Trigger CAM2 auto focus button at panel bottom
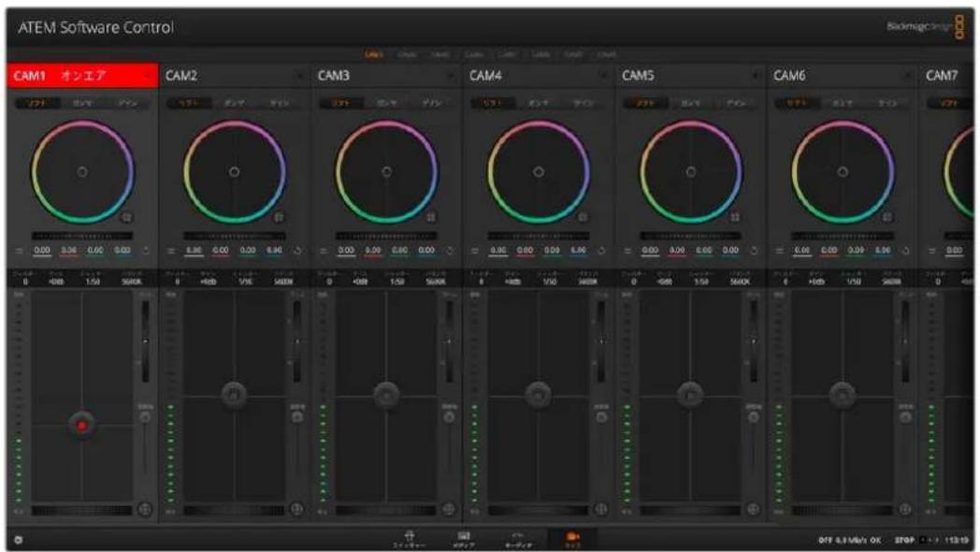The image size is (980, 552). pyautogui.click(x=296, y=509)
